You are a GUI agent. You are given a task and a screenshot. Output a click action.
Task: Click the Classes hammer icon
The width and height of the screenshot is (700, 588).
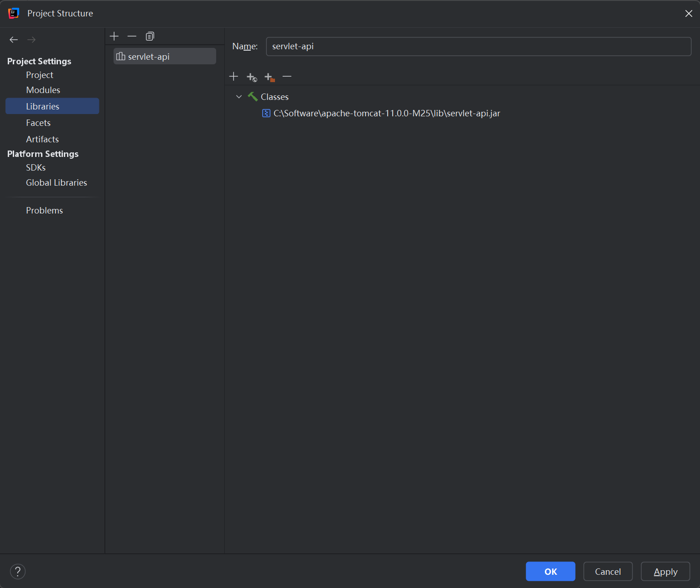253,97
